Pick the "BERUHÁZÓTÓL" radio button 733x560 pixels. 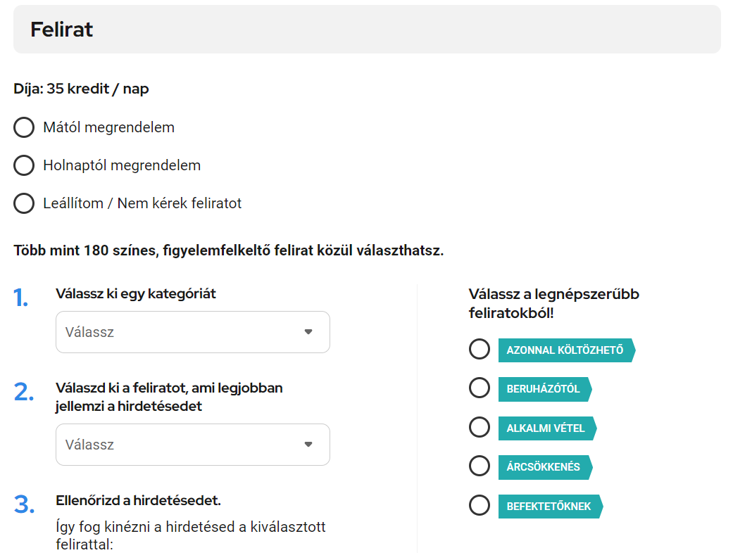point(480,388)
